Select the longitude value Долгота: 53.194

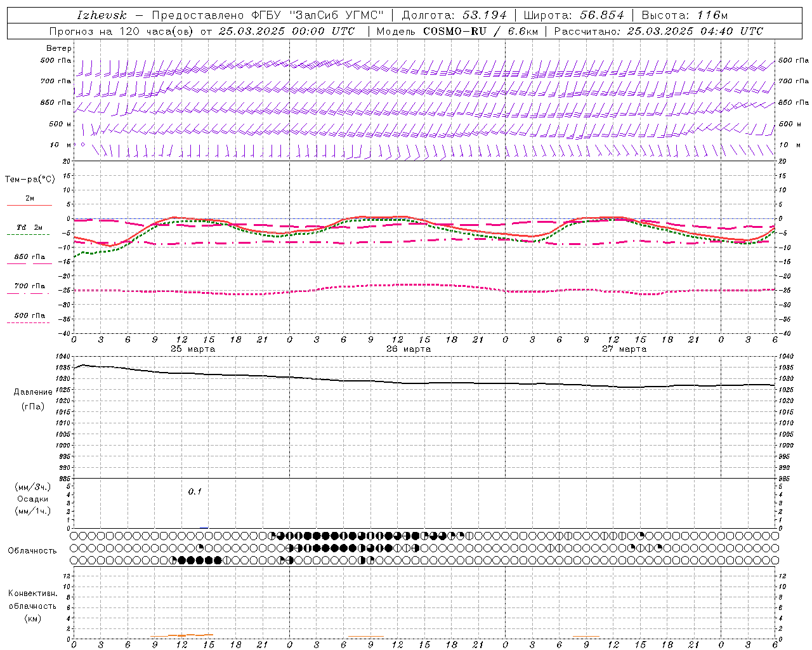click(x=454, y=15)
